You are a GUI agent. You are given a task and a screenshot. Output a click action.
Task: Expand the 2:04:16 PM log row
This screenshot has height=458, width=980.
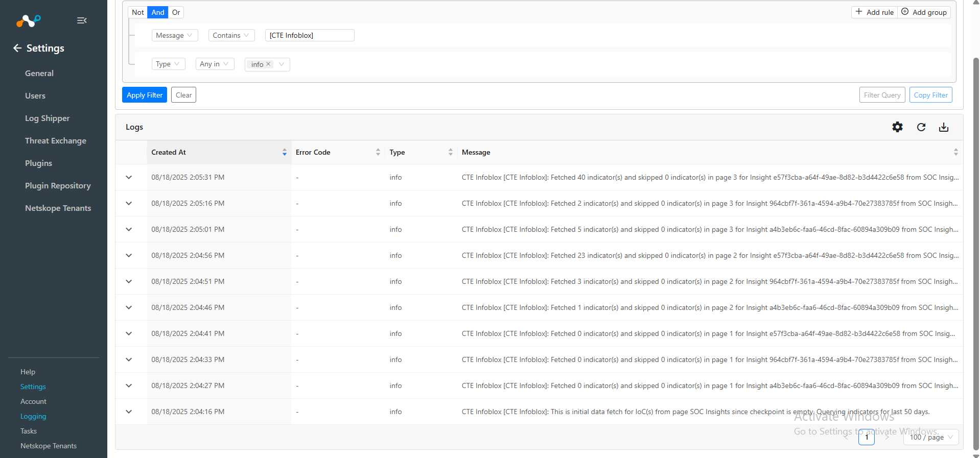129,412
